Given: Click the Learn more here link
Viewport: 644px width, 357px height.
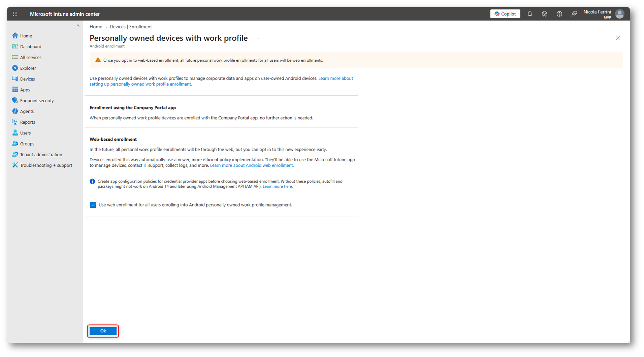Looking at the screenshot, I should [x=278, y=186].
